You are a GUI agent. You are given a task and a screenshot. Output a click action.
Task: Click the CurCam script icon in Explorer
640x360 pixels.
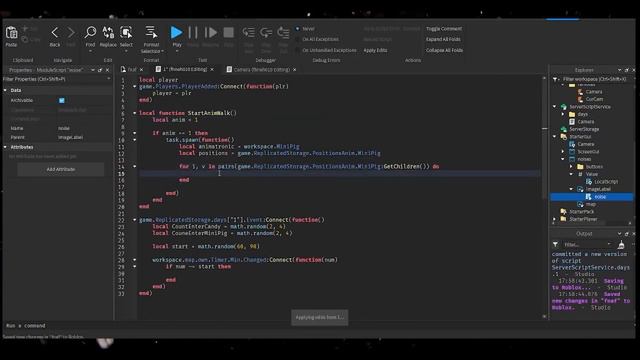click(x=580, y=99)
